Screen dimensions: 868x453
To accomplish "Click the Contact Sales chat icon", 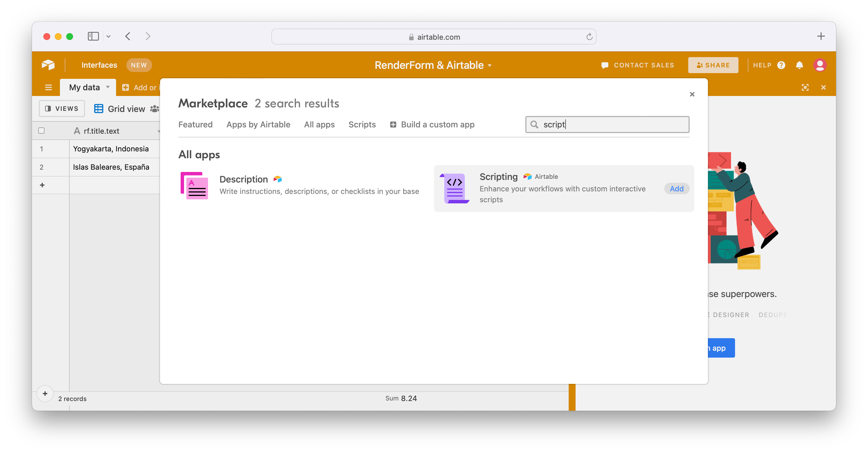I will 605,65.
